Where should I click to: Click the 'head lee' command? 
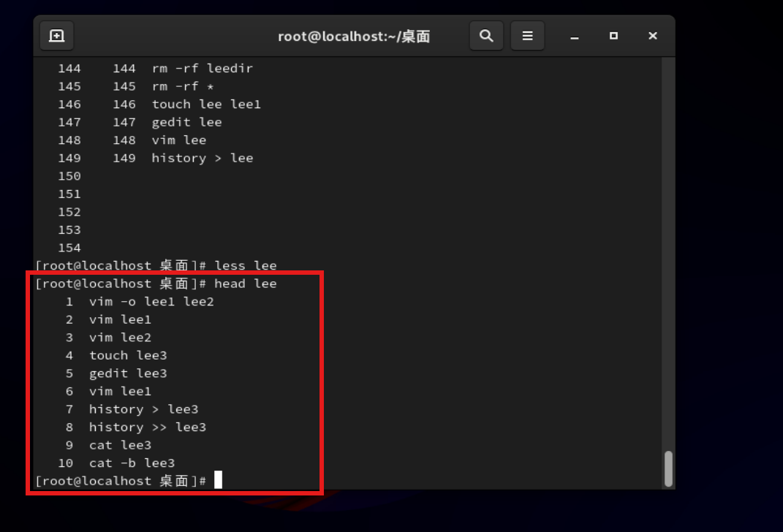[245, 284]
